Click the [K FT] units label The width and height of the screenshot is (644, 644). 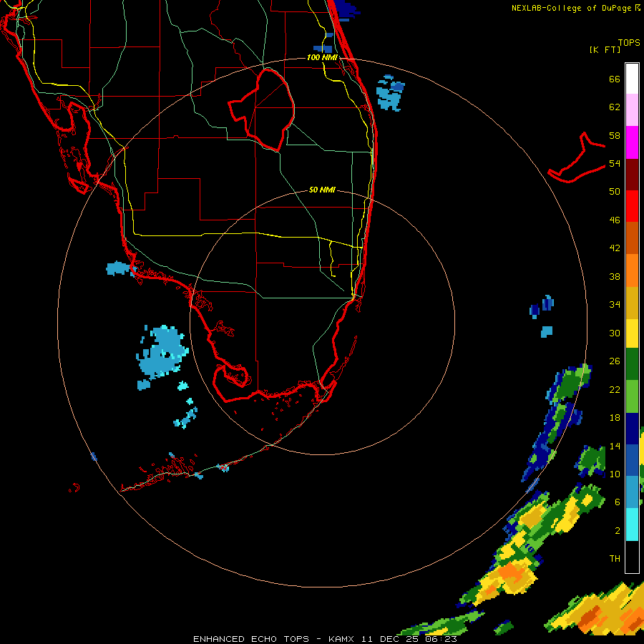click(605, 49)
